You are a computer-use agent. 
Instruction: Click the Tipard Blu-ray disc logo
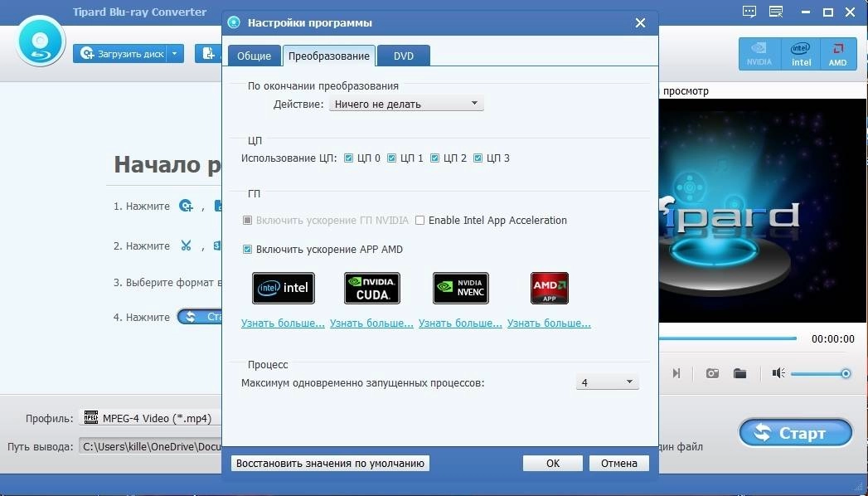[41, 41]
